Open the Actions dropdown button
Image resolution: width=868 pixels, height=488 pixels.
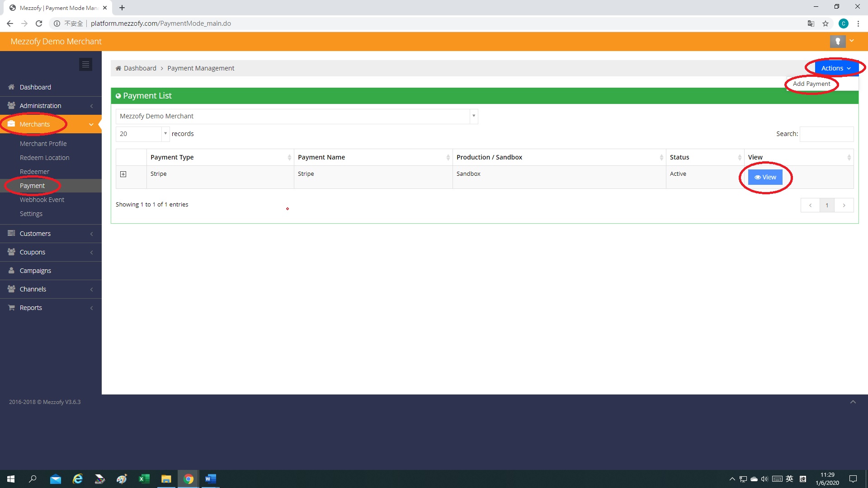pyautogui.click(x=836, y=68)
